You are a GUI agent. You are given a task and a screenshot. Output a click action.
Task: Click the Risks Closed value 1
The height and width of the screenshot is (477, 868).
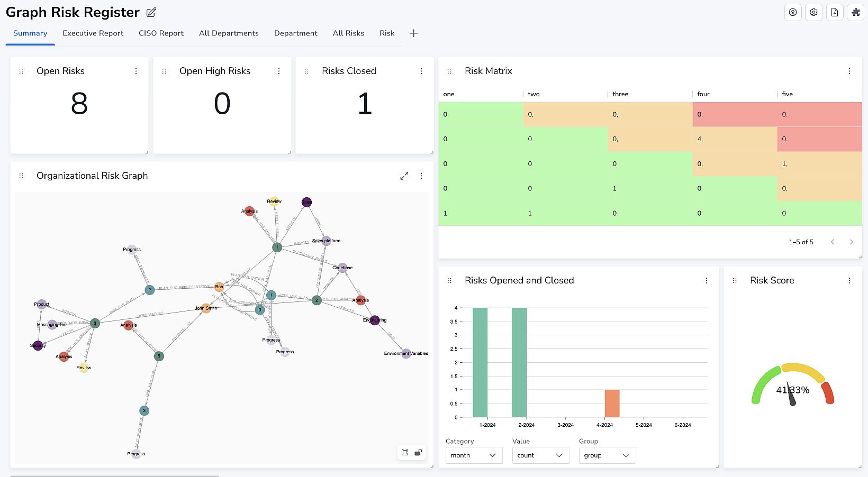coord(365,104)
